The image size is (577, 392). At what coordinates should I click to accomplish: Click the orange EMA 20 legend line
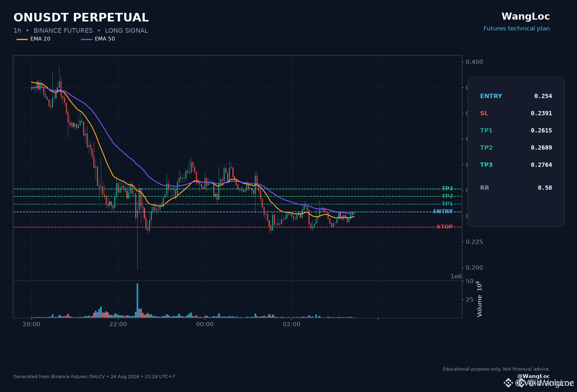[x=22, y=39]
